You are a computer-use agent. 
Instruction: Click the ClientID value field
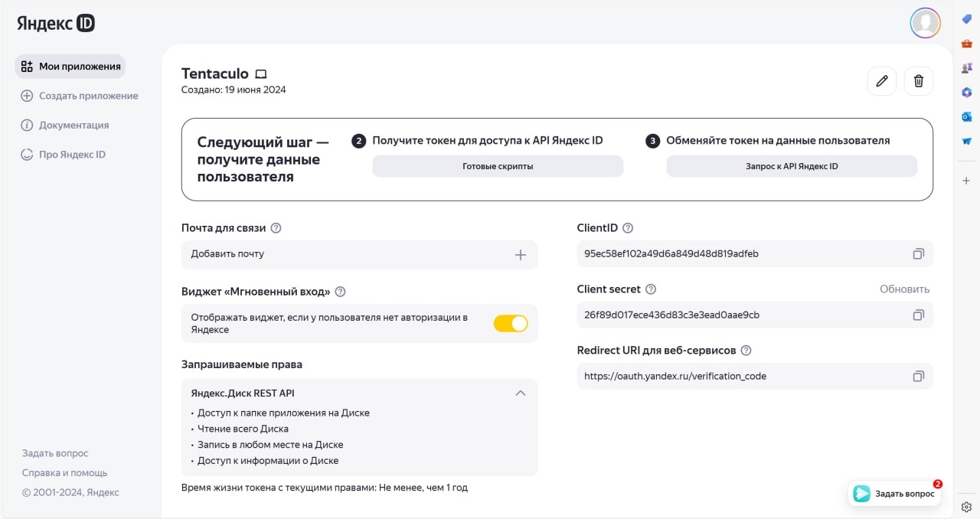tap(755, 253)
